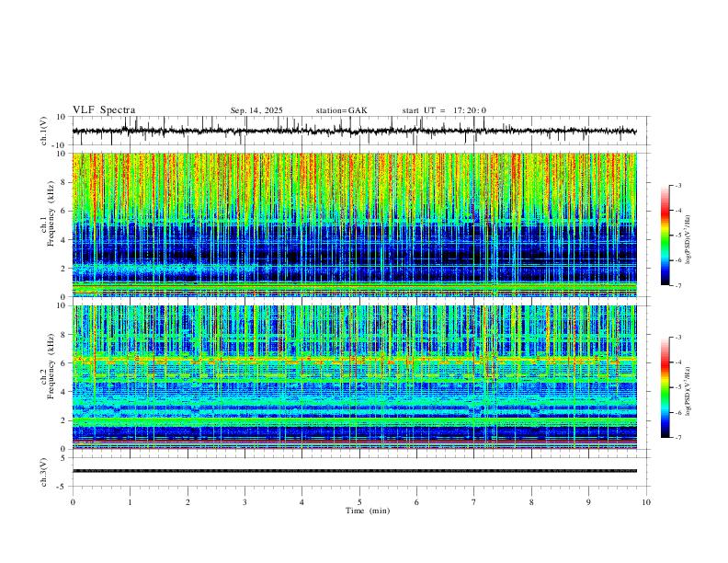Viewport: 728px width, 563px height.
Task: Click the "station=GAK" header label
Action: (x=342, y=110)
